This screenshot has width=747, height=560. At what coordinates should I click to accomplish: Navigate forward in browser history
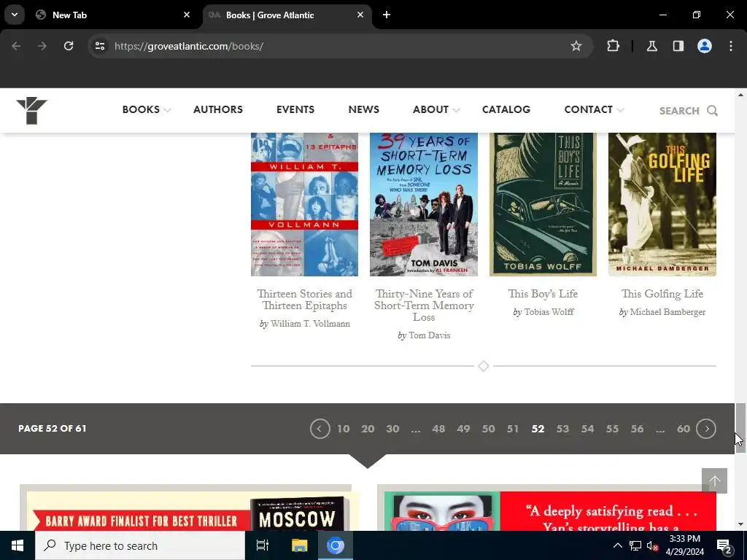pyautogui.click(x=42, y=46)
